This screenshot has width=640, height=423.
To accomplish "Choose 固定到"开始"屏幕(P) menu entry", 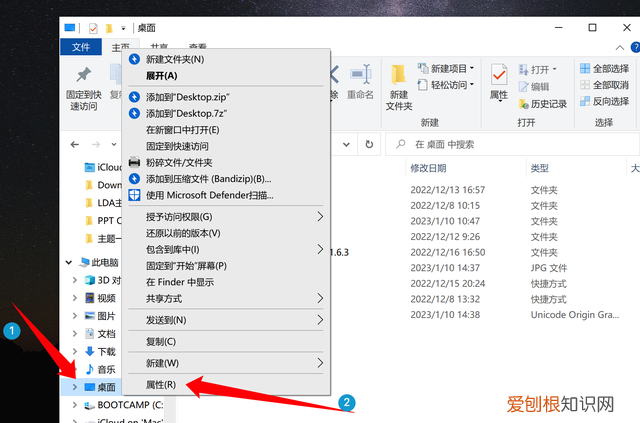I will click(x=227, y=265).
